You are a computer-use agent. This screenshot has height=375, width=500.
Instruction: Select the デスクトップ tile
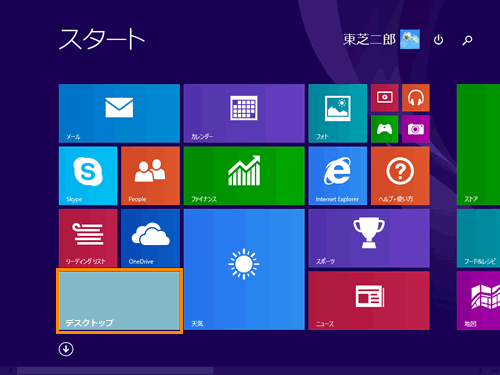pyautogui.click(x=119, y=301)
